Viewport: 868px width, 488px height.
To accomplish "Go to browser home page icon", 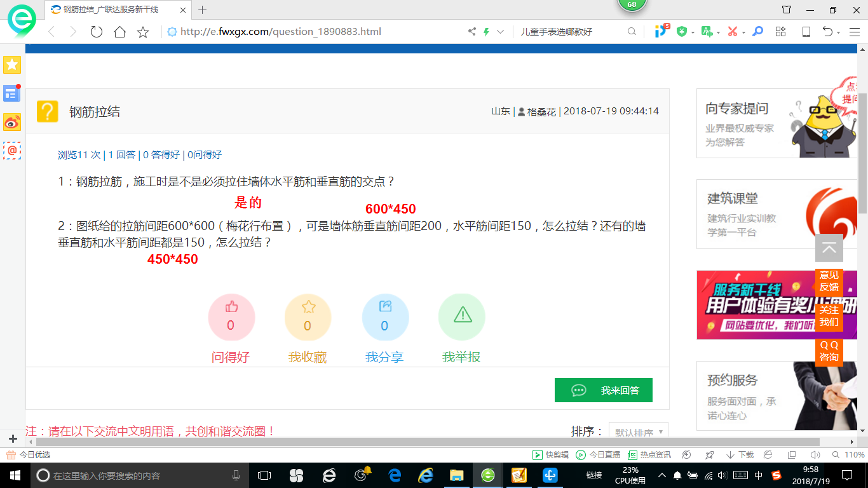I will [119, 32].
